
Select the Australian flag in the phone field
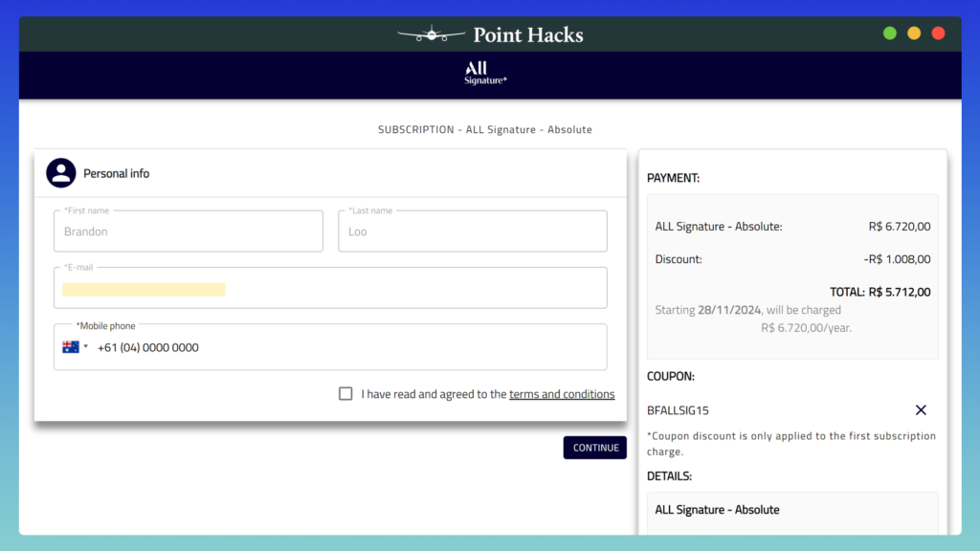(71, 346)
